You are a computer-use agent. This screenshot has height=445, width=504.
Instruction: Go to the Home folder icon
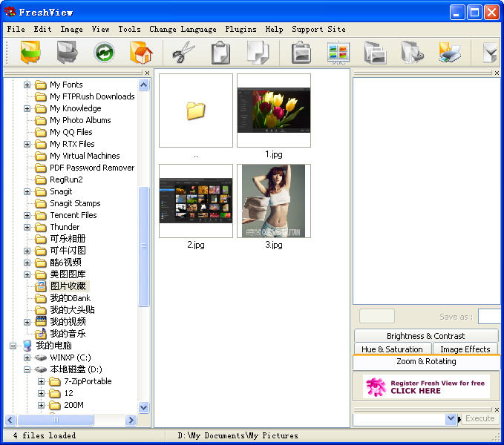pyautogui.click(x=141, y=53)
